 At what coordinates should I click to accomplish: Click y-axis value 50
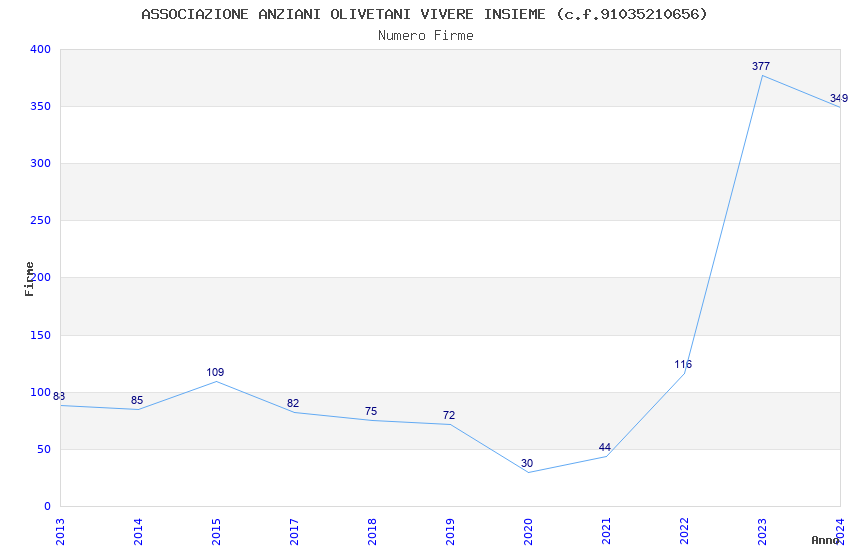coord(44,449)
